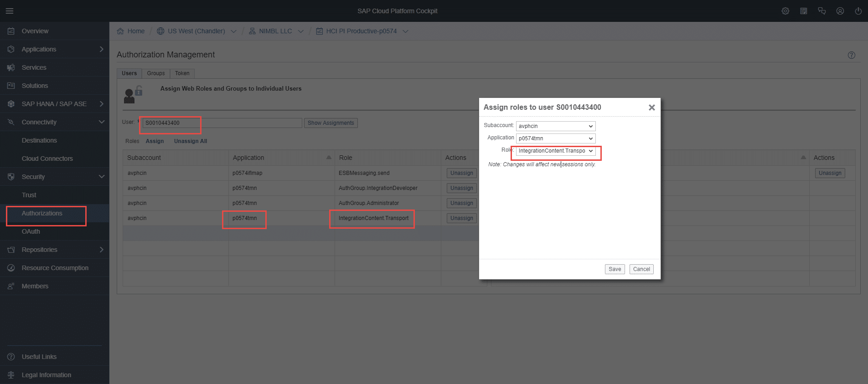Click the Show Assignments button
Image resolution: width=868 pixels, height=384 pixels.
331,123
